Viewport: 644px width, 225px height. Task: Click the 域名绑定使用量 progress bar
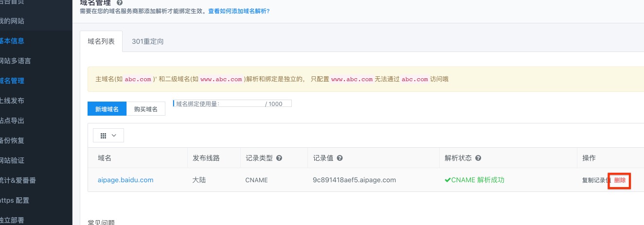coord(233,104)
